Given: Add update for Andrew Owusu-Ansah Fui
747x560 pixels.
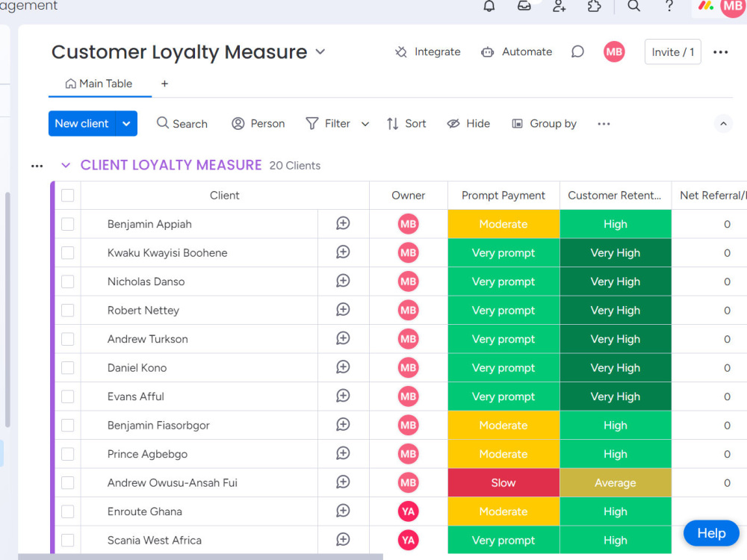Looking at the screenshot, I should 343,482.
